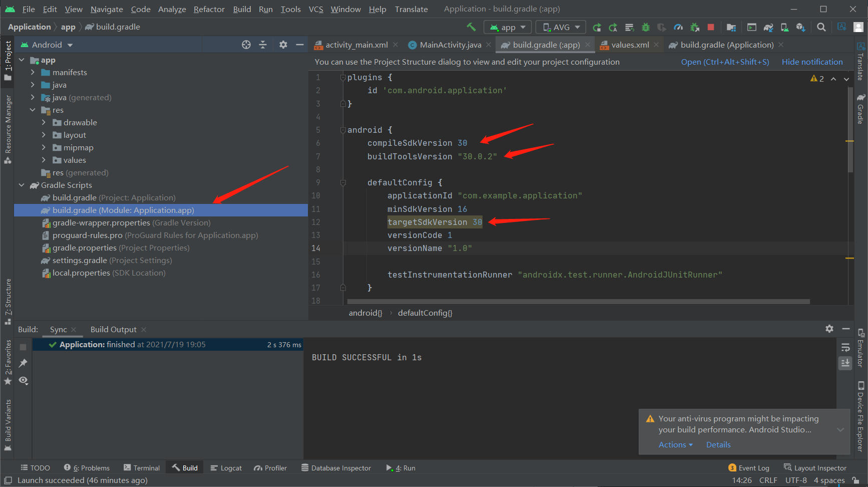
Task: Open the Device Manager icon
Action: tap(784, 27)
